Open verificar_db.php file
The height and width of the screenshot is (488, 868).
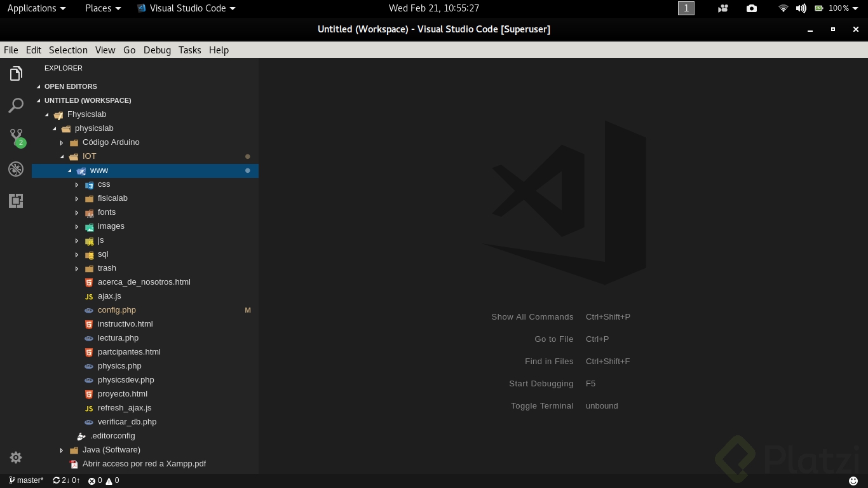(145, 422)
